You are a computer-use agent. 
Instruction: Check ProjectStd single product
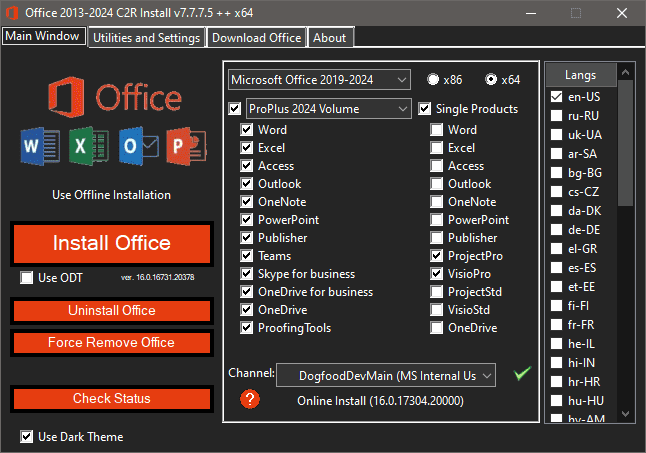pos(437,292)
